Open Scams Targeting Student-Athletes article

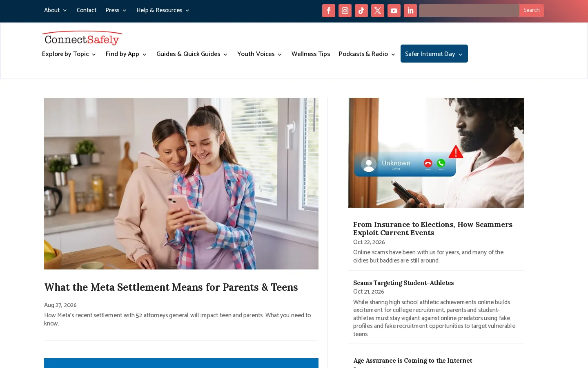tap(403, 283)
